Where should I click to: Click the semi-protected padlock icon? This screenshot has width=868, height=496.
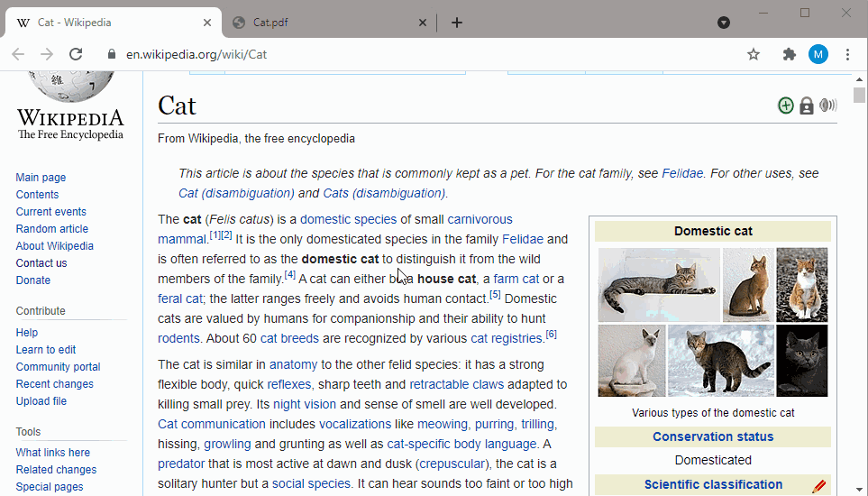807,106
